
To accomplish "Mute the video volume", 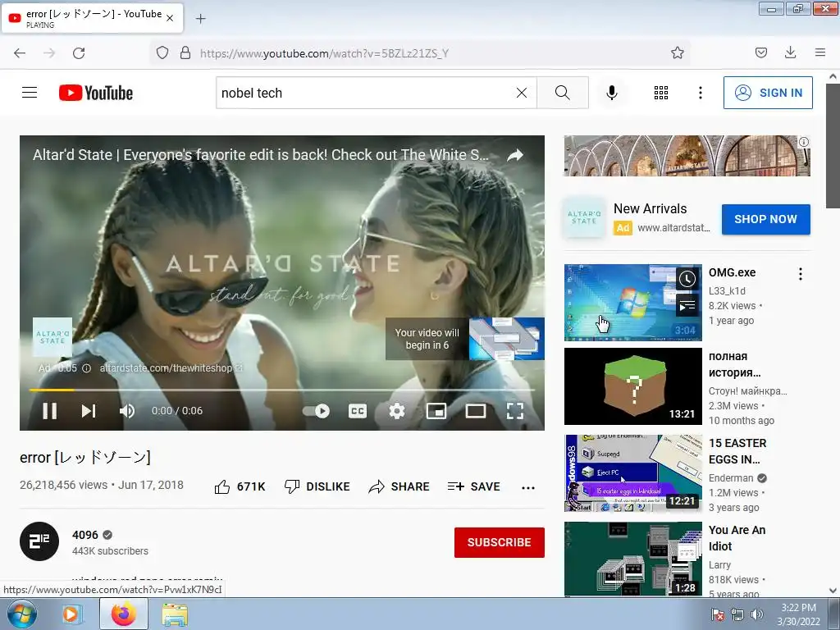I will tap(127, 411).
